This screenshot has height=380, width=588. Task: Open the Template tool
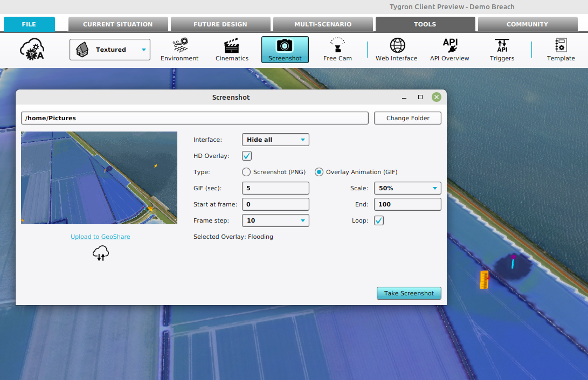pyautogui.click(x=561, y=50)
